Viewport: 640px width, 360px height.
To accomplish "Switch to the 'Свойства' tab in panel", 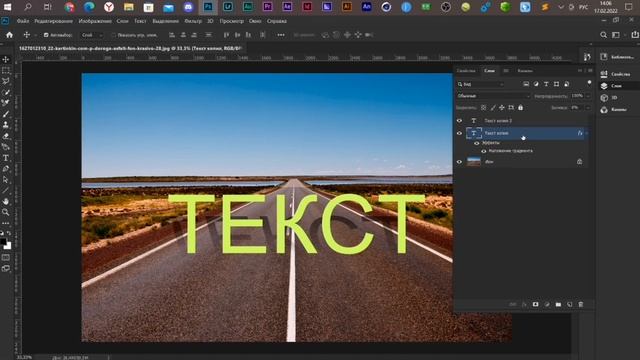I will tap(466, 71).
